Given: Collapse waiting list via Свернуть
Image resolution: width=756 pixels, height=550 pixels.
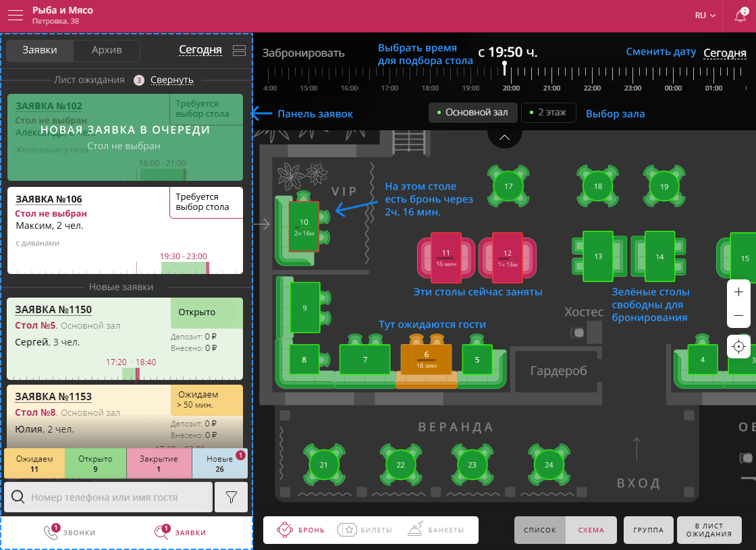Looking at the screenshot, I should coord(172,80).
